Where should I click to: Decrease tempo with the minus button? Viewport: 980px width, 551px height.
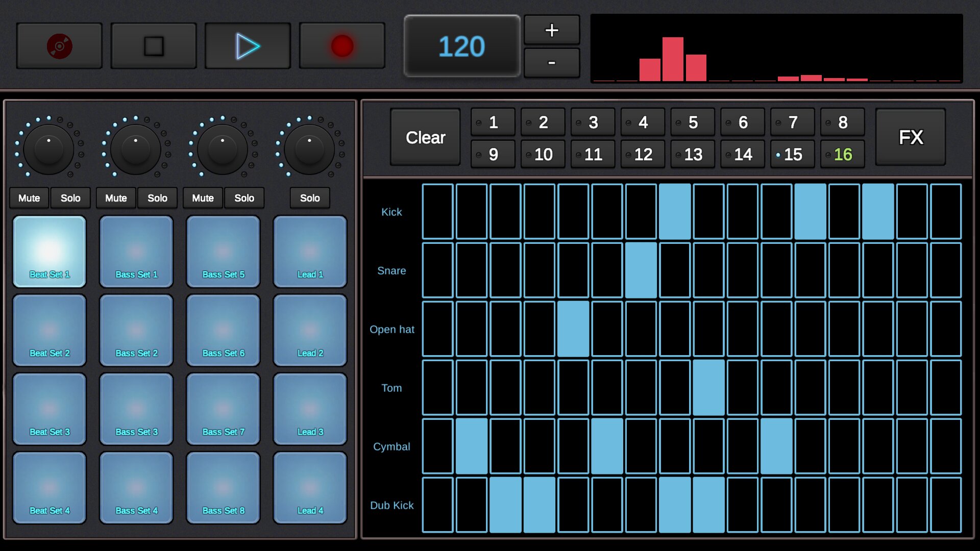point(551,63)
